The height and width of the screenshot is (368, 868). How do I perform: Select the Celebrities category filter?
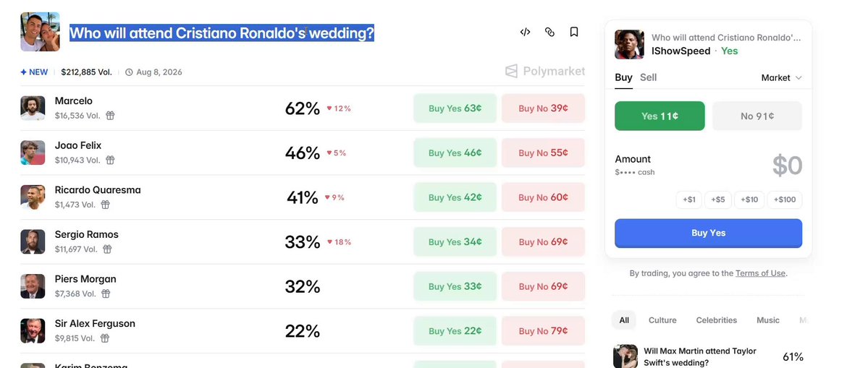716,320
